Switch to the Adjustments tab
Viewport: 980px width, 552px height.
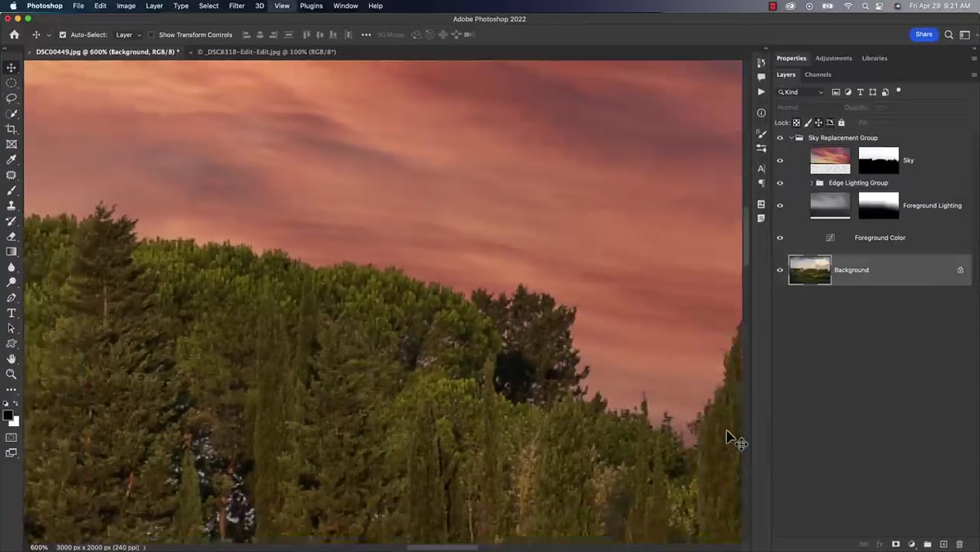(x=834, y=58)
